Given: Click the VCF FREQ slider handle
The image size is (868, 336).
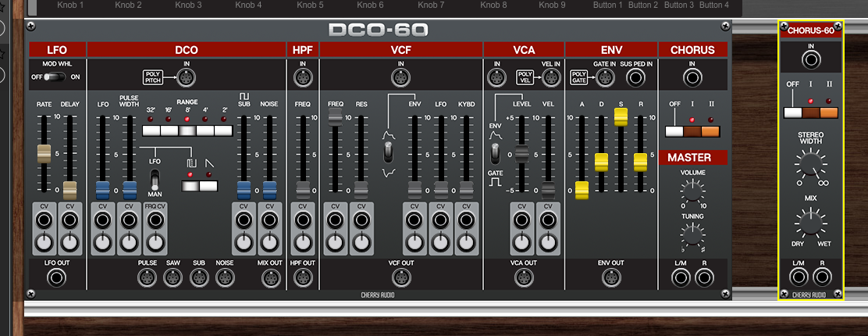Looking at the screenshot, I should (336, 117).
